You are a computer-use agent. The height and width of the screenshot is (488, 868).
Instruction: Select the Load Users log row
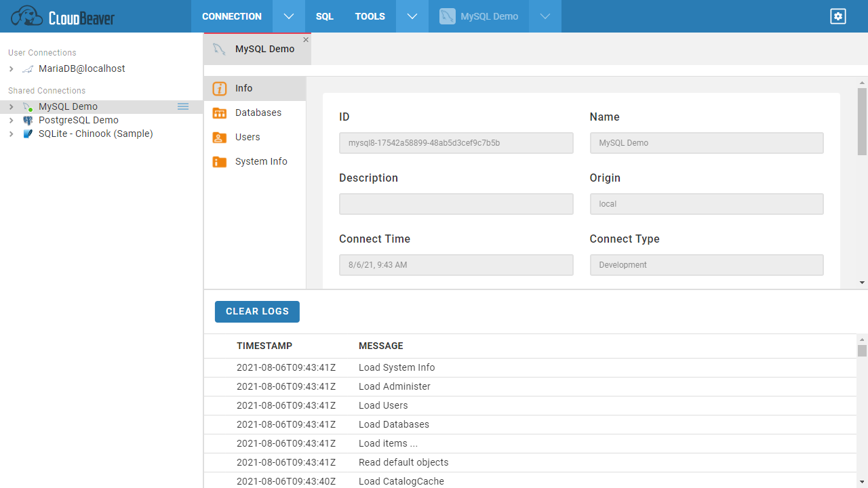(530, 405)
